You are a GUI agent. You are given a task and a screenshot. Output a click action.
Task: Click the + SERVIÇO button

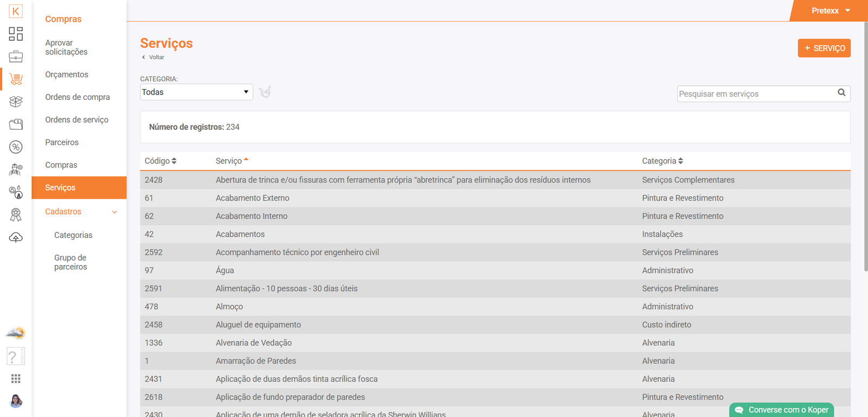click(x=824, y=48)
